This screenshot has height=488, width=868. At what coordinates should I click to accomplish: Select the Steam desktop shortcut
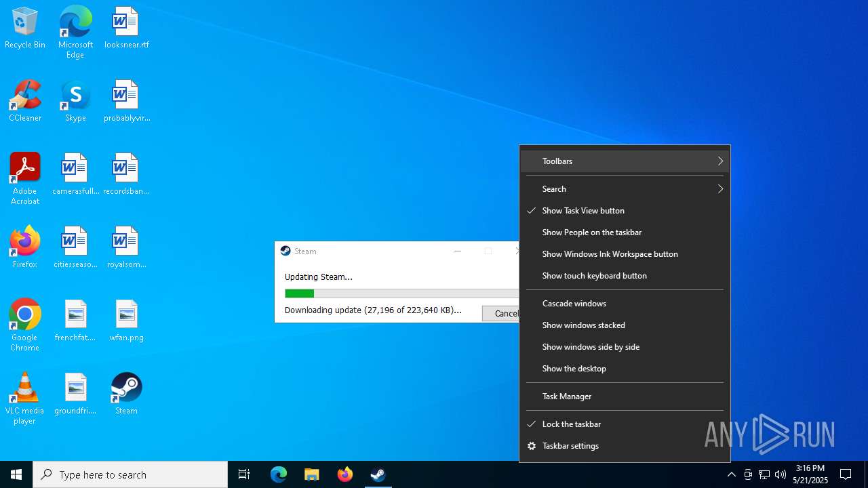tap(126, 394)
